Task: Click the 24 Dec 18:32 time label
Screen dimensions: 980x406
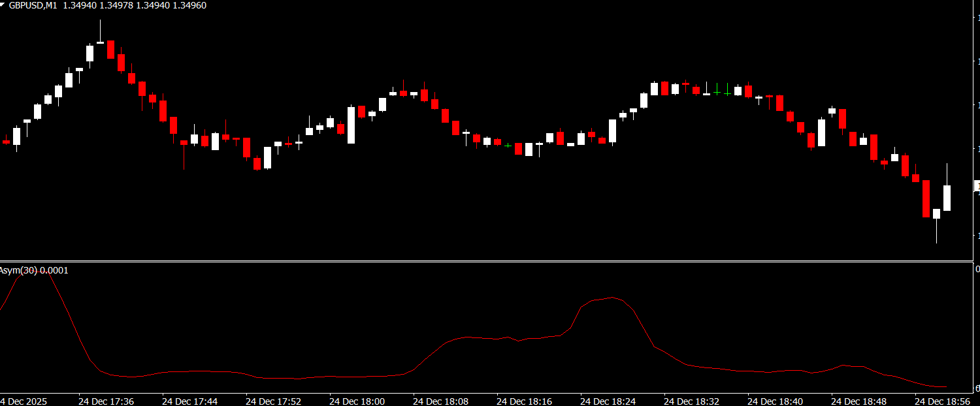Action: 691,401
